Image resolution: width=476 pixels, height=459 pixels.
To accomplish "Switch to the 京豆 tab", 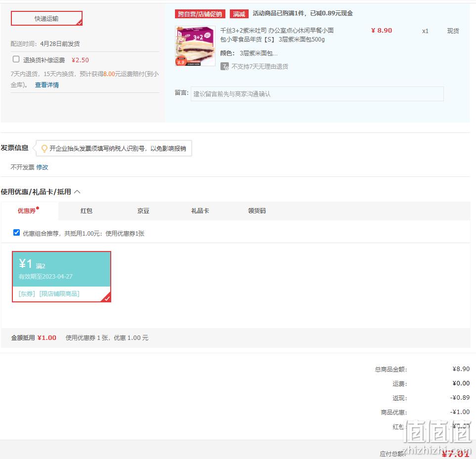I will [143, 211].
